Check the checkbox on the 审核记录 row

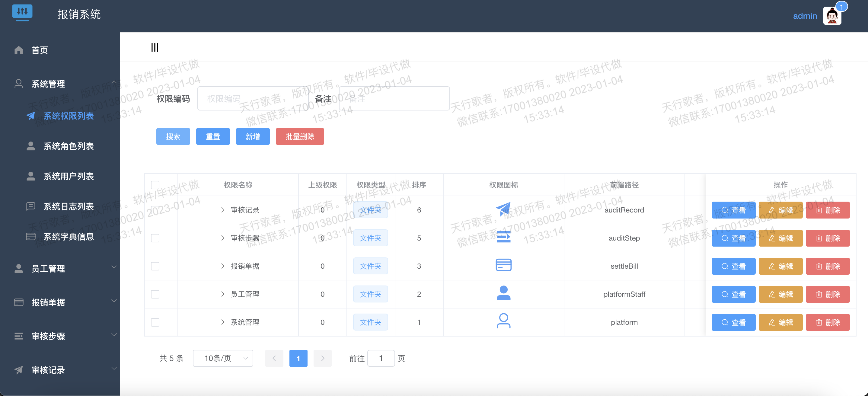(155, 210)
